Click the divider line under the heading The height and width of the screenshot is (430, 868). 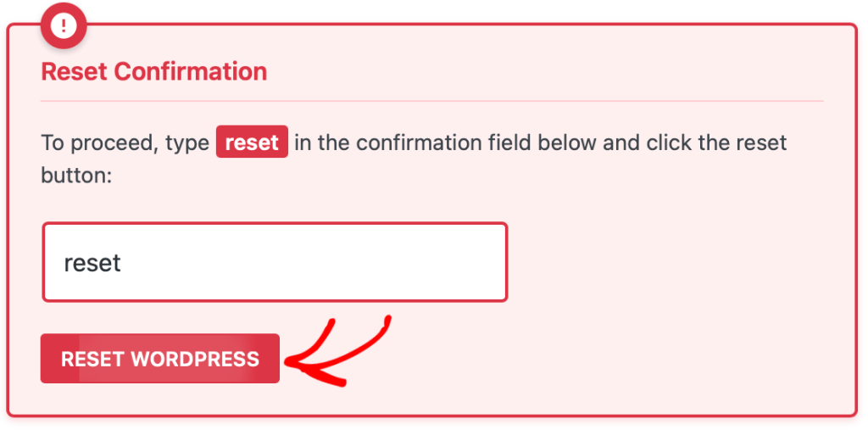point(432,101)
